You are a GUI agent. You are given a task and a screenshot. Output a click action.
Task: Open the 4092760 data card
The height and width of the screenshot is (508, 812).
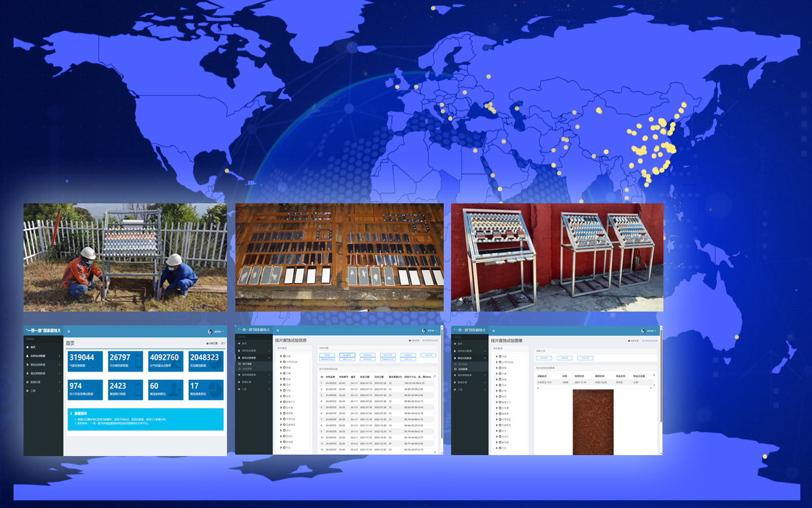(x=166, y=361)
